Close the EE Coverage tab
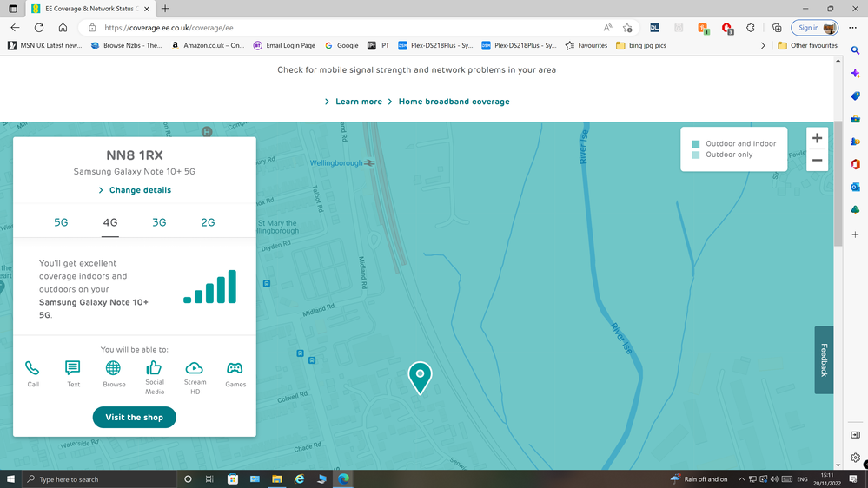Viewport: 868px width, 488px height. (x=147, y=9)
